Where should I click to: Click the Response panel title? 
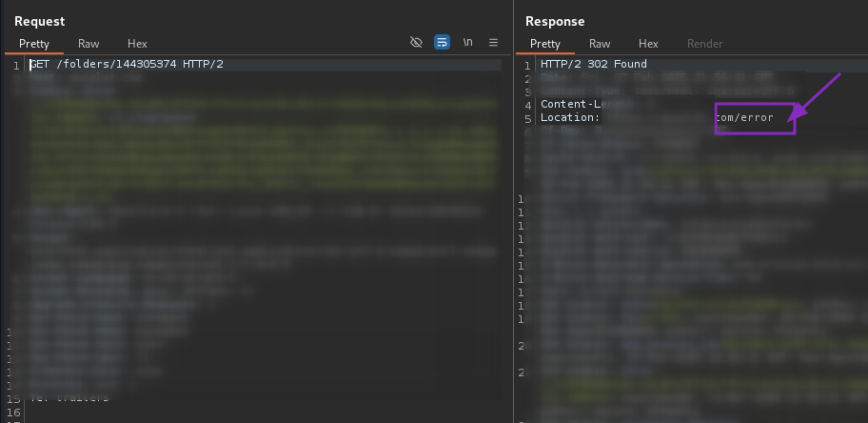click(555, 21)
